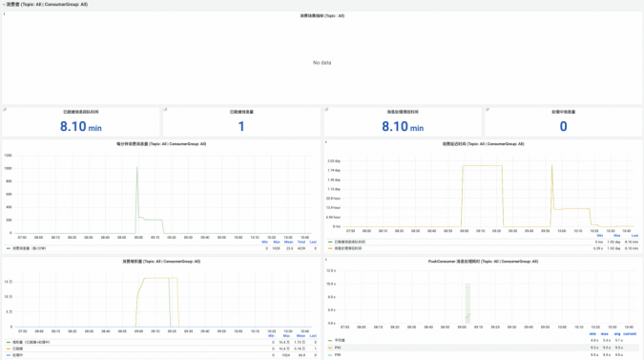Open external link icon on second 8.10 min stat panel
Screen dimensions: 644x360
(x=326, y=110)
